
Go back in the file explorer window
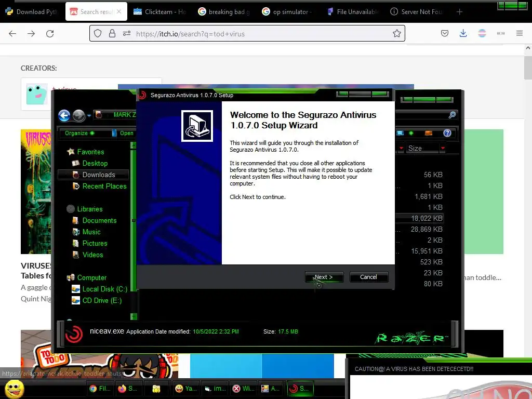click(x=64, y=116)
